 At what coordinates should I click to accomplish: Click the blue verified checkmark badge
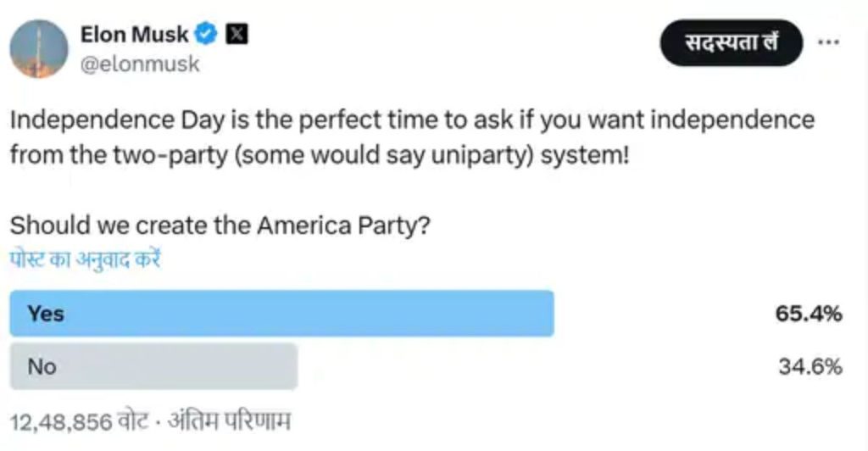pos(206,35)
